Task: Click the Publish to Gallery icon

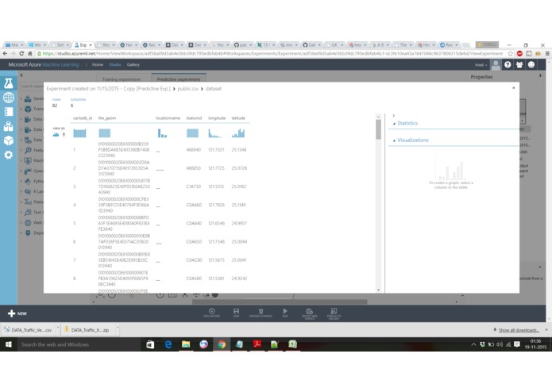Action: (334, 313)
